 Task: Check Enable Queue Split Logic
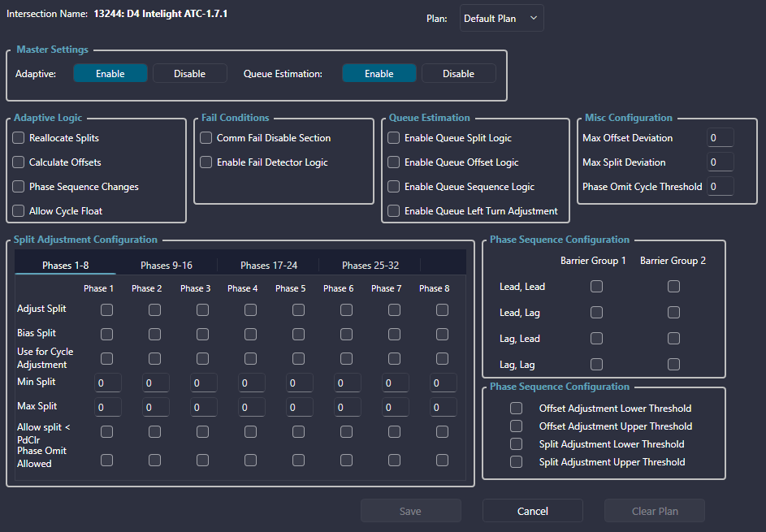click(x=394, y=138)
